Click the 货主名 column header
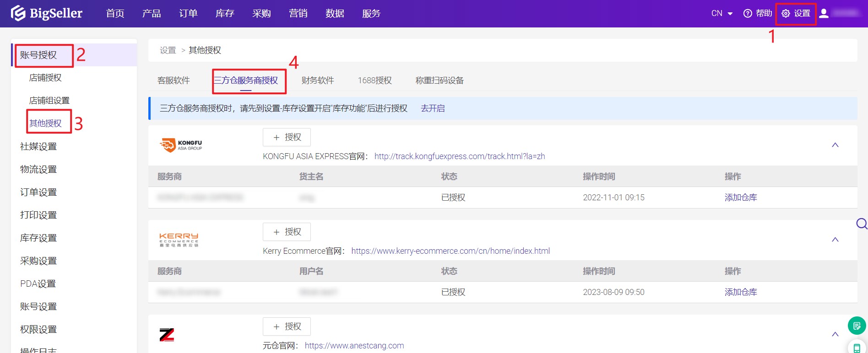This screenshot has height=353, width=868. click(x=311, y=176)
